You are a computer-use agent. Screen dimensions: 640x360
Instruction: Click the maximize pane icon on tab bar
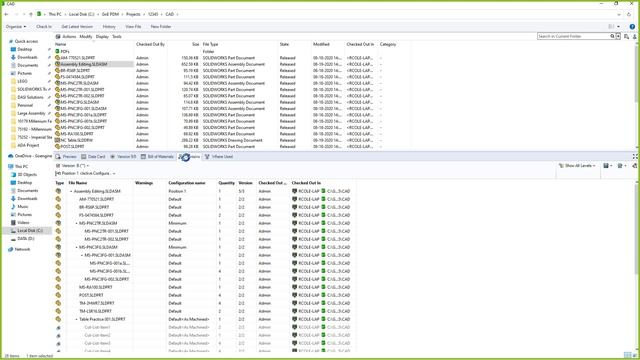[x=635, y=156]
